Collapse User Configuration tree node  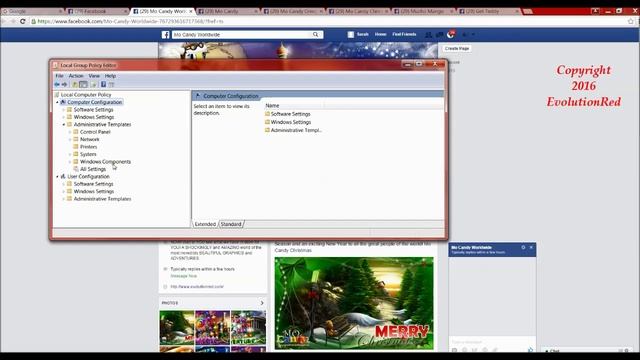[x=57, y=176]
